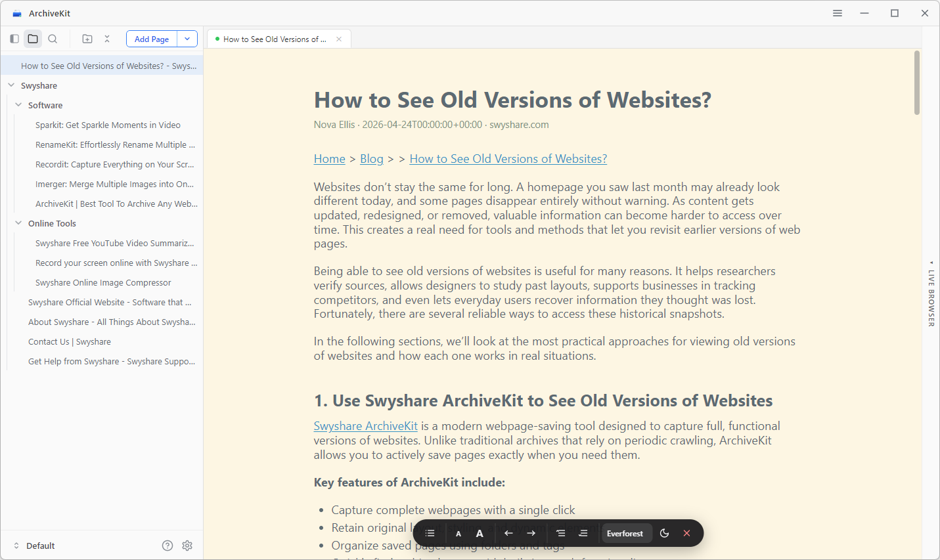
Task: Open 'RenameKit: Effortlessly Rename Multiple' page
Action: tap(115, 144)
